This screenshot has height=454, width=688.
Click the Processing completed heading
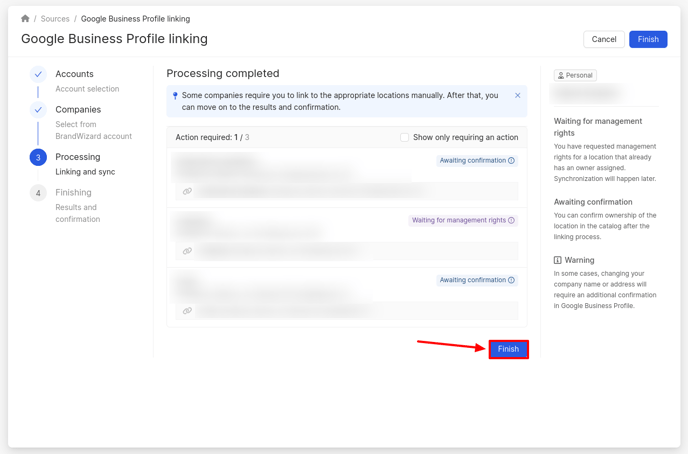pyautogui.click(x=223, y=73)
